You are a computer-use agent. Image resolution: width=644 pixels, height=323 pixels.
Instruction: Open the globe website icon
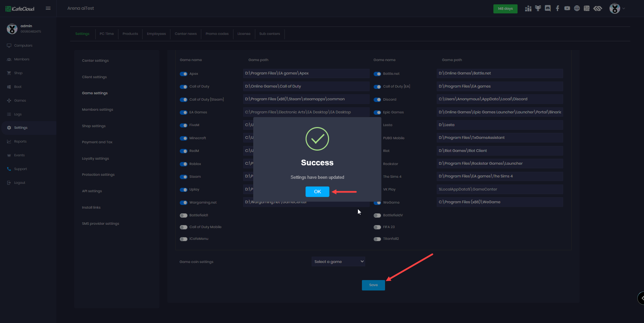[577, 8]
